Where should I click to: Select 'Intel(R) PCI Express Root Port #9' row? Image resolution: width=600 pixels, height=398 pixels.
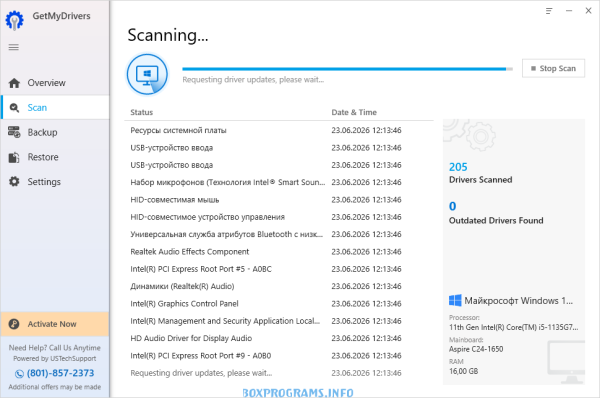coord(279,356)
